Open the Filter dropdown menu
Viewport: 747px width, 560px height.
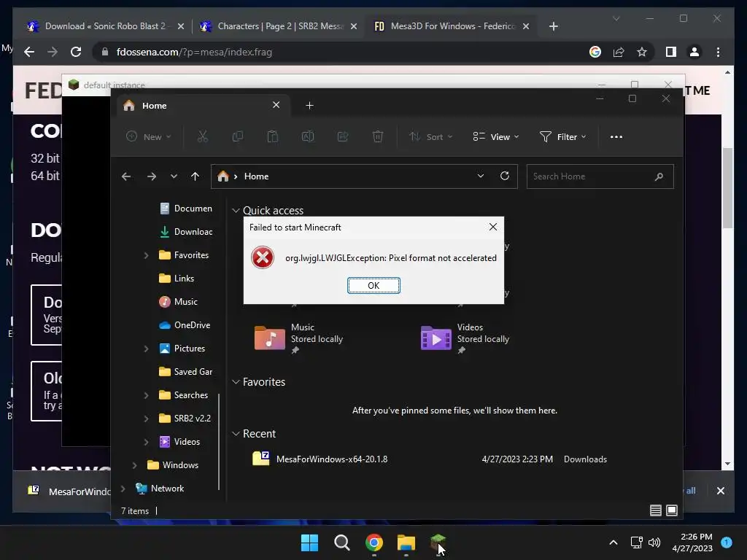(x=562, y=136)
